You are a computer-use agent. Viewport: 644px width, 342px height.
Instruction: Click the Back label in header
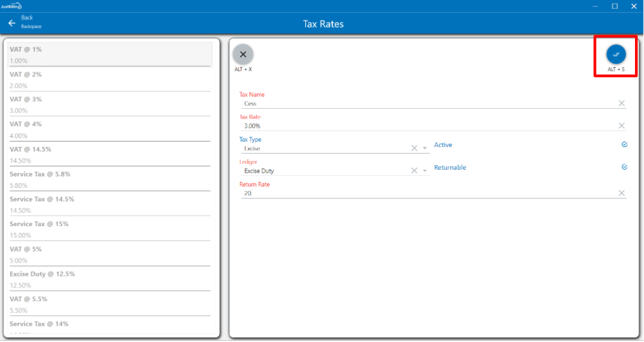tap(27, 18)
